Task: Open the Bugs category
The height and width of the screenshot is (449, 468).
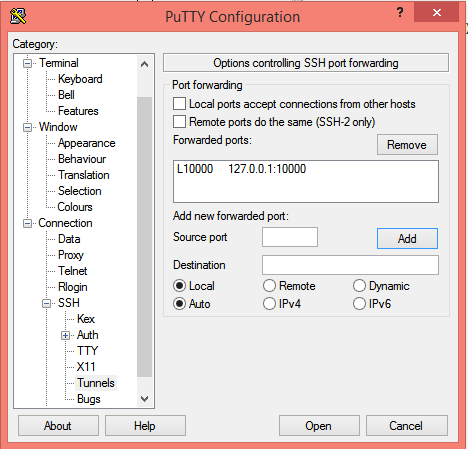Action: (89, 399)
